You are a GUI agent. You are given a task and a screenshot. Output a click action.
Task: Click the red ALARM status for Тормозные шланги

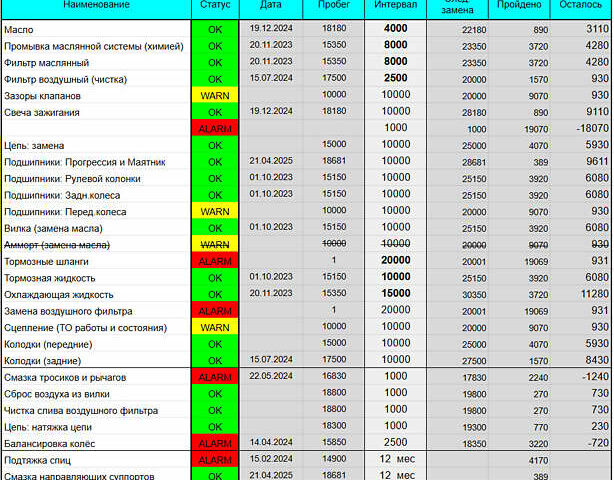(x=215, y=260)
